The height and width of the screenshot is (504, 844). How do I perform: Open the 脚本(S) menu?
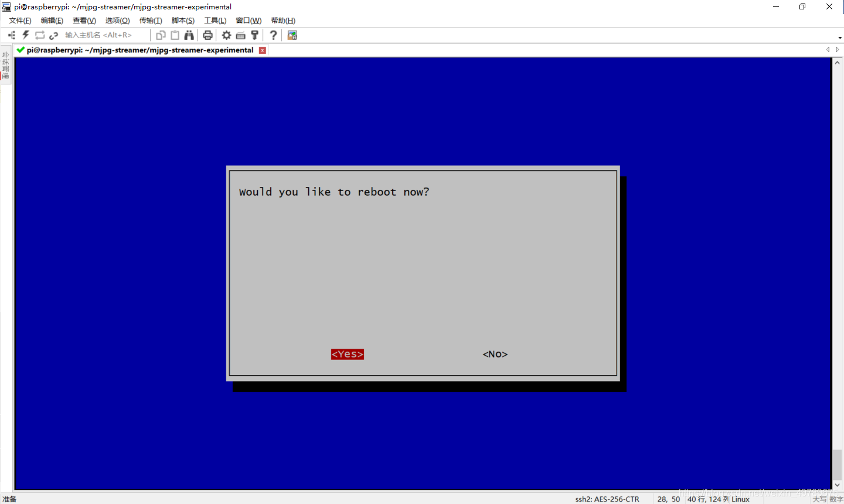coord(183,21)
